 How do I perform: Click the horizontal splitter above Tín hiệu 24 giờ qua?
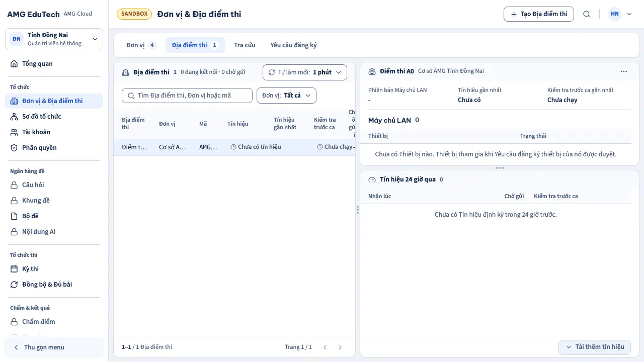500,168
